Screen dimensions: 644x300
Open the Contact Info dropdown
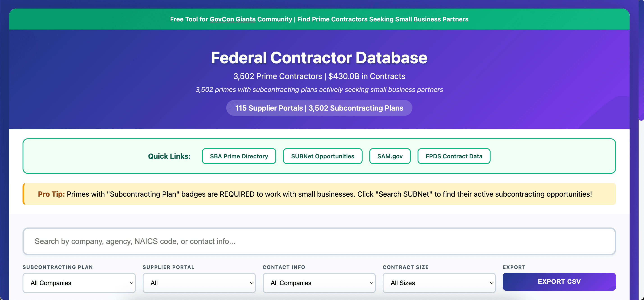click(319, 283)
